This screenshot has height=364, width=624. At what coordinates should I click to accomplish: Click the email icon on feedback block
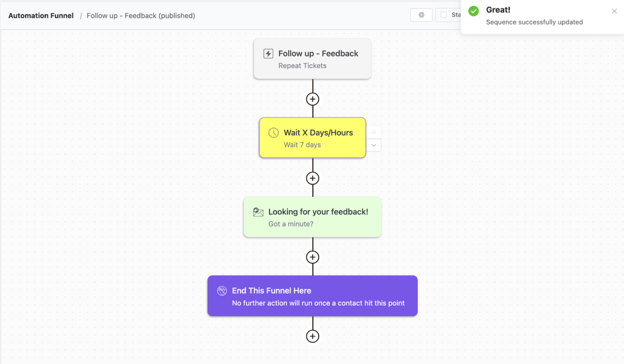point(258,212)
